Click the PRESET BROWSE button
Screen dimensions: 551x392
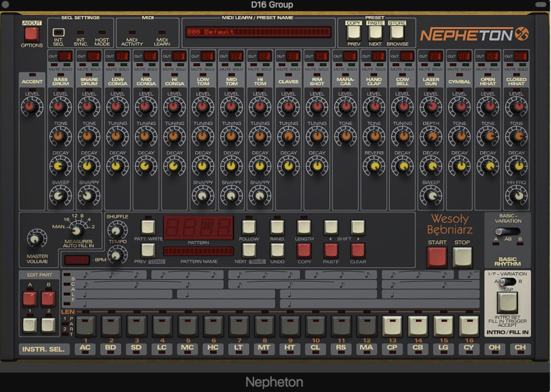click(x=397, y=33)
